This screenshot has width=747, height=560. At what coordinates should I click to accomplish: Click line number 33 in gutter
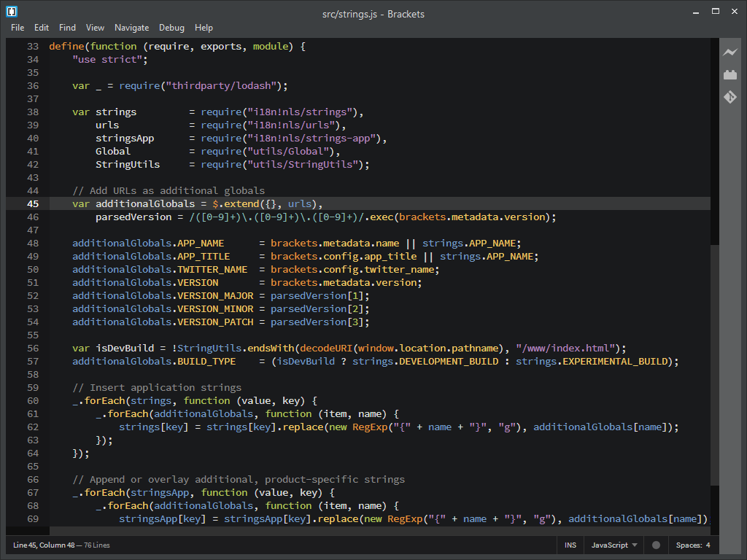click(x=32, y=46)
